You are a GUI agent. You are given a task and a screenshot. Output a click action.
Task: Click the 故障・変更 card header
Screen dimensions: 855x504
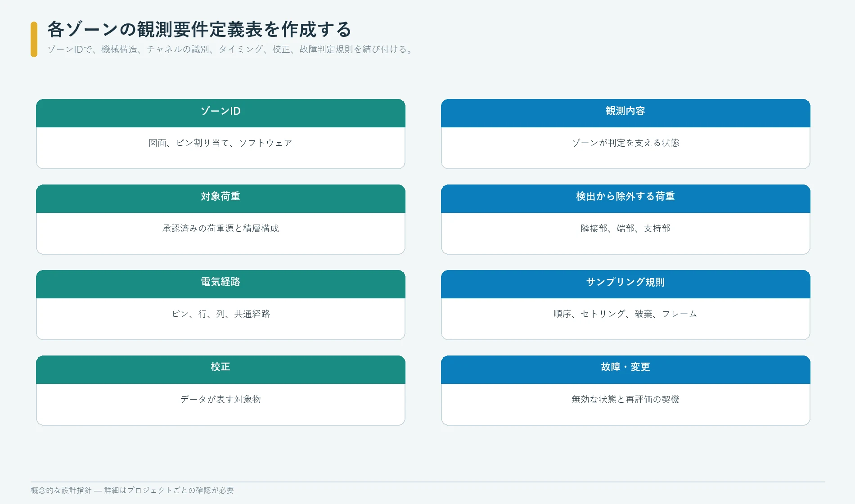625,369
